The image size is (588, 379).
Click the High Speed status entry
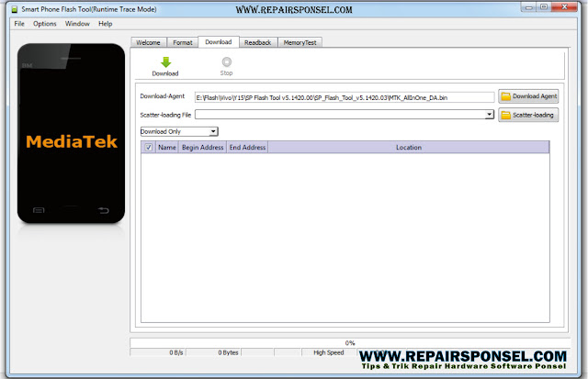click(x=329, y=352)
